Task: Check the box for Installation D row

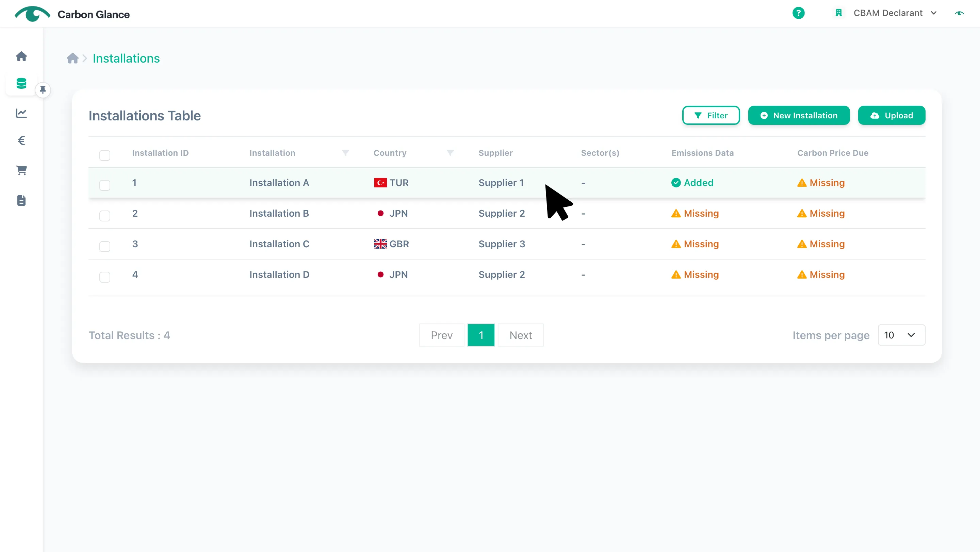Action: [x=104, y=277]
